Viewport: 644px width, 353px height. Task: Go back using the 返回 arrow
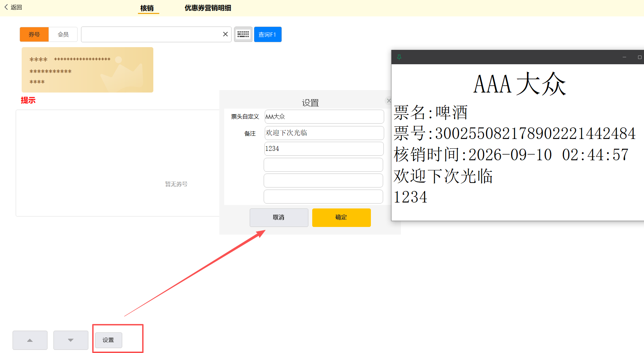pos(13,7)
